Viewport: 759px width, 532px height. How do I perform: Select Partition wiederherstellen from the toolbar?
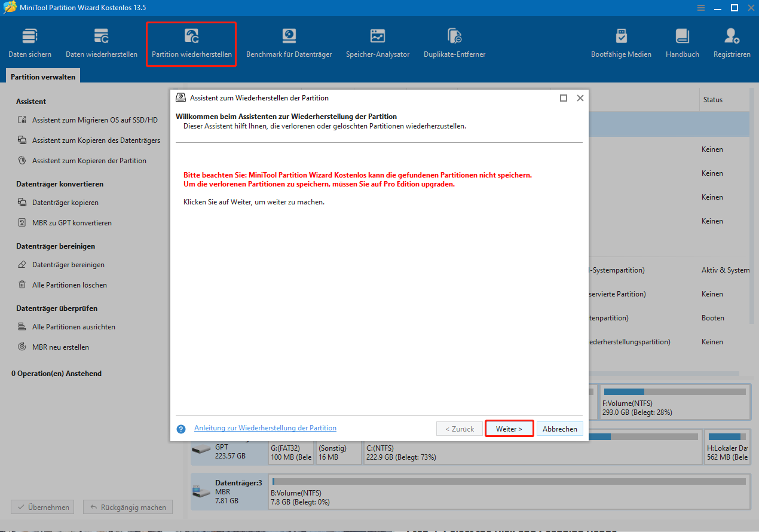click(191, 41)
